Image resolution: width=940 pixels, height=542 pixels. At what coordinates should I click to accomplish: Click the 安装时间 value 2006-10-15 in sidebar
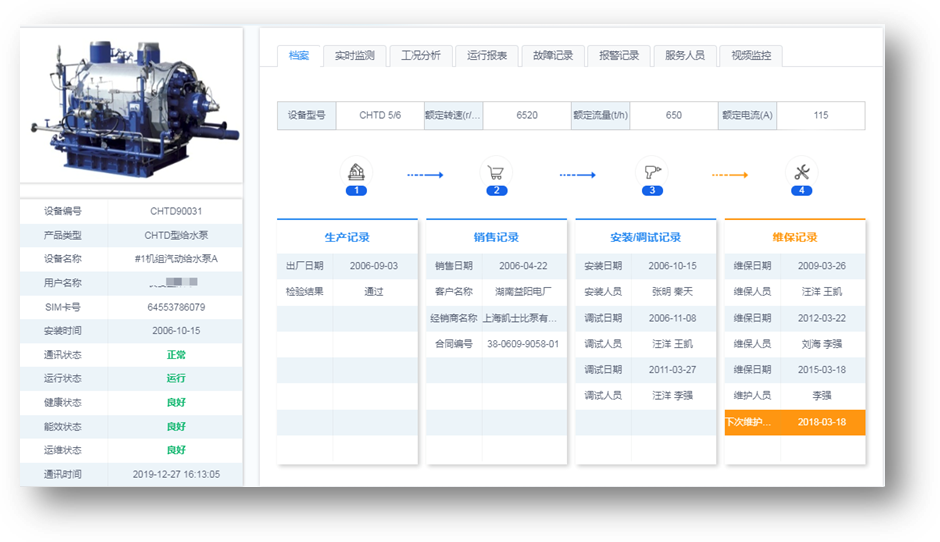click(x=176, y=330)
